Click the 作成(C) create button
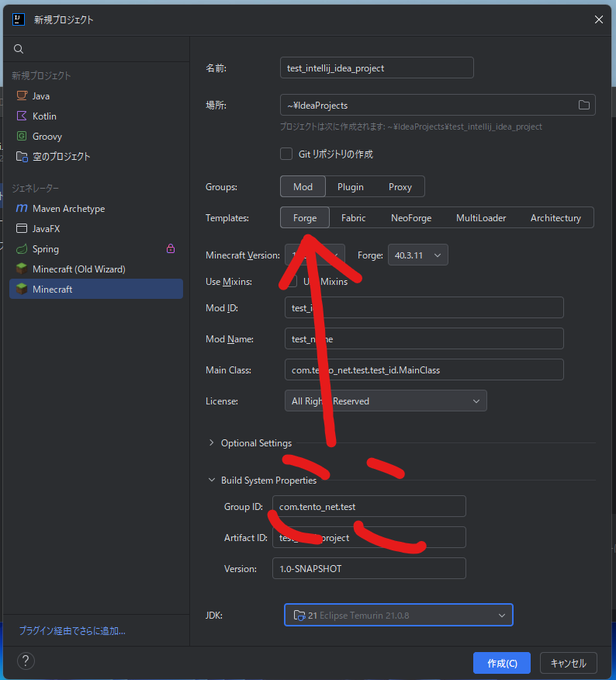616x680 pixels. (x=501, y=664)
